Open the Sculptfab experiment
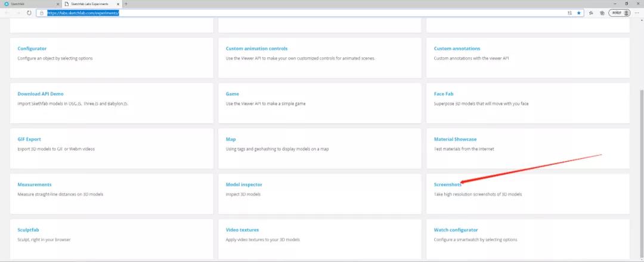The width and height of the screenshot is (644, 262). point(29,230)
